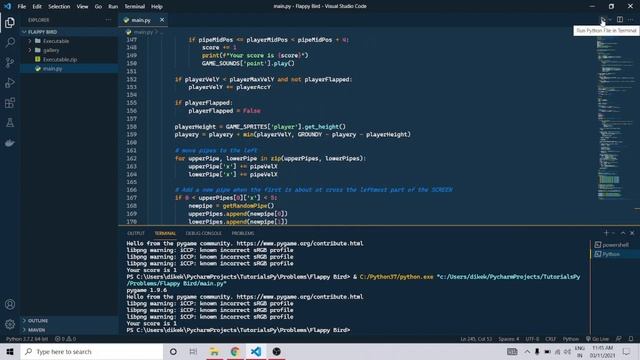Open the Search view in activity bar

(10, 42)
